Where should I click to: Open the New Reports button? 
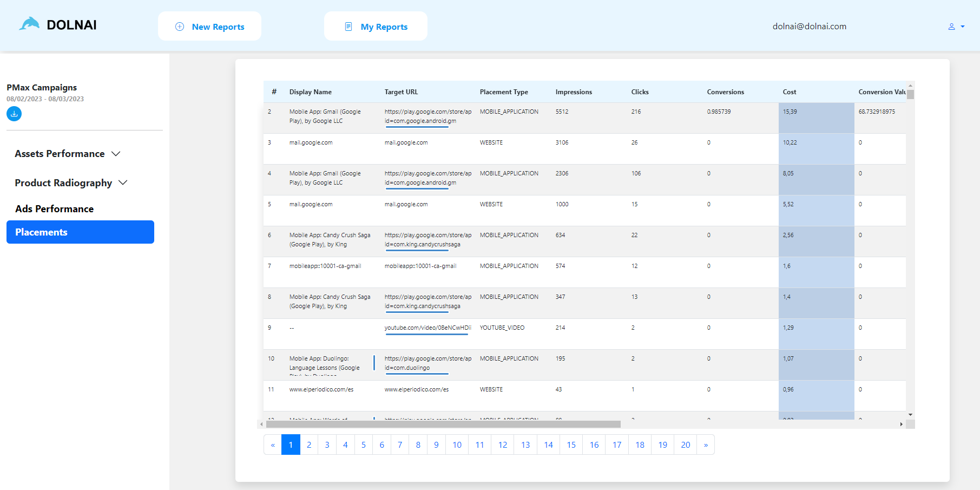(209, 26)
